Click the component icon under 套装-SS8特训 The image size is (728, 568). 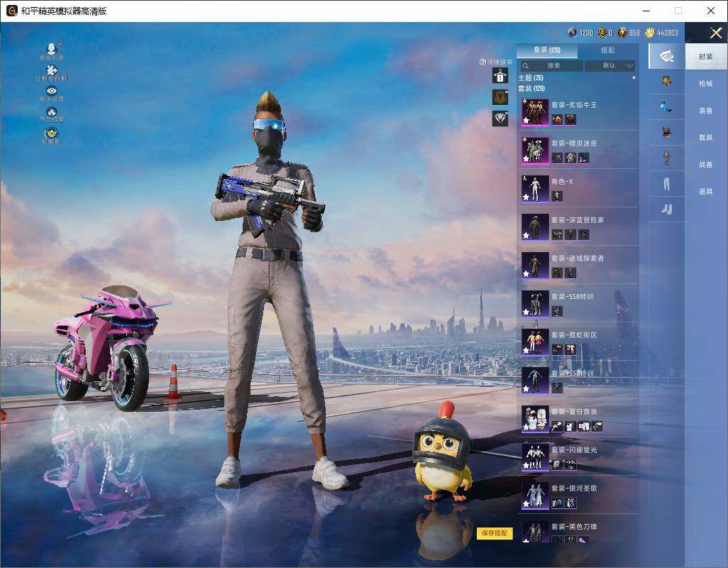[557, 311]
